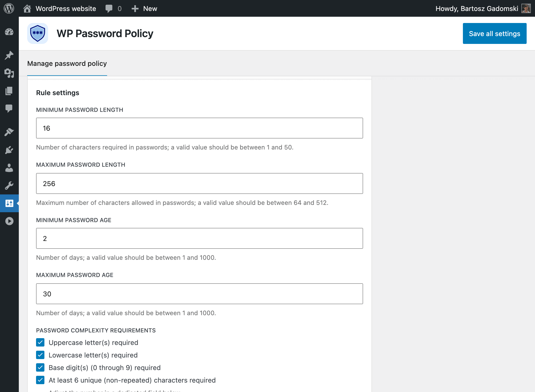Image resolution: width=535 pixels, height=392 pixels.
Task: Open Dashboard from the sidebar
Action: click(9, 32)
